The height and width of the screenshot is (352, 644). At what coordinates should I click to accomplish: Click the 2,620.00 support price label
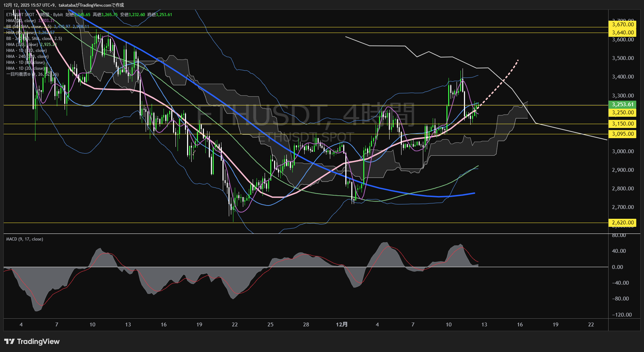click(x=623, y=223)
